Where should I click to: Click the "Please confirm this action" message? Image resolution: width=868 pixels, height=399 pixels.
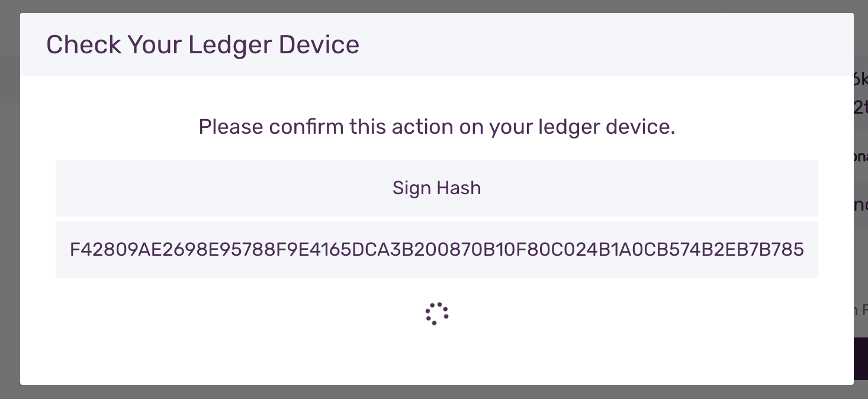(436, 127)
